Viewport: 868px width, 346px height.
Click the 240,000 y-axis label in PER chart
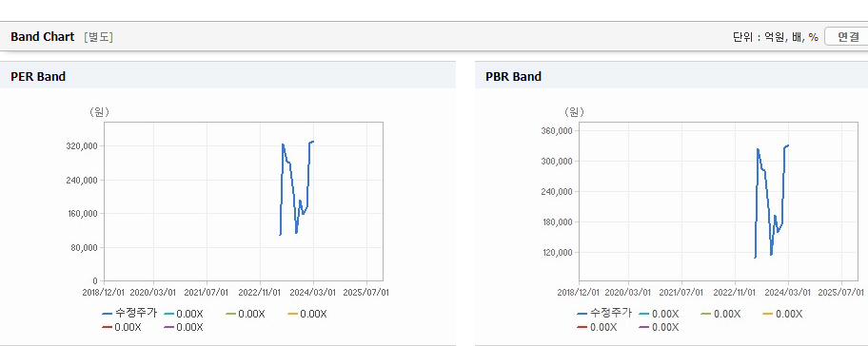tap(82, 180)
